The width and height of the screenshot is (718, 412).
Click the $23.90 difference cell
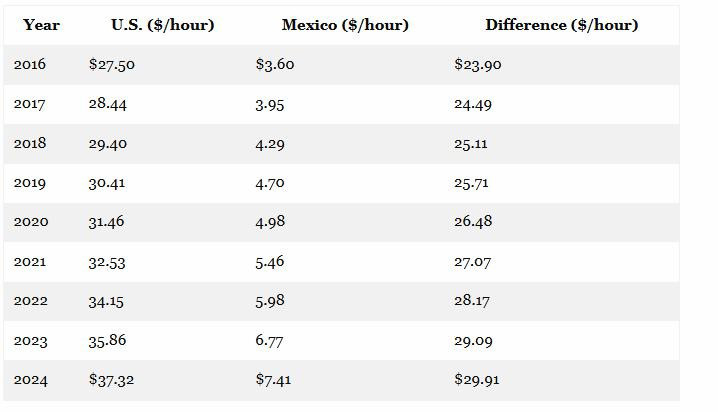[x=478, y=65]
